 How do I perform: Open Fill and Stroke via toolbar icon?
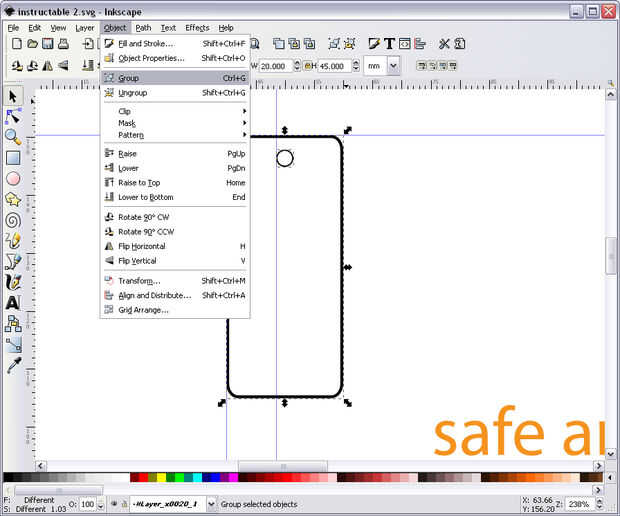click(x=374, y=43)
